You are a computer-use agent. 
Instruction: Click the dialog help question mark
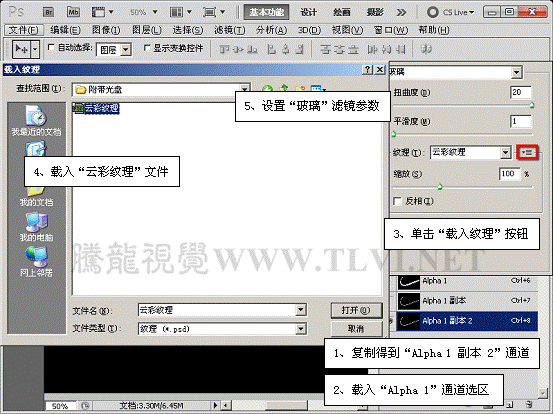pos(368,69)
